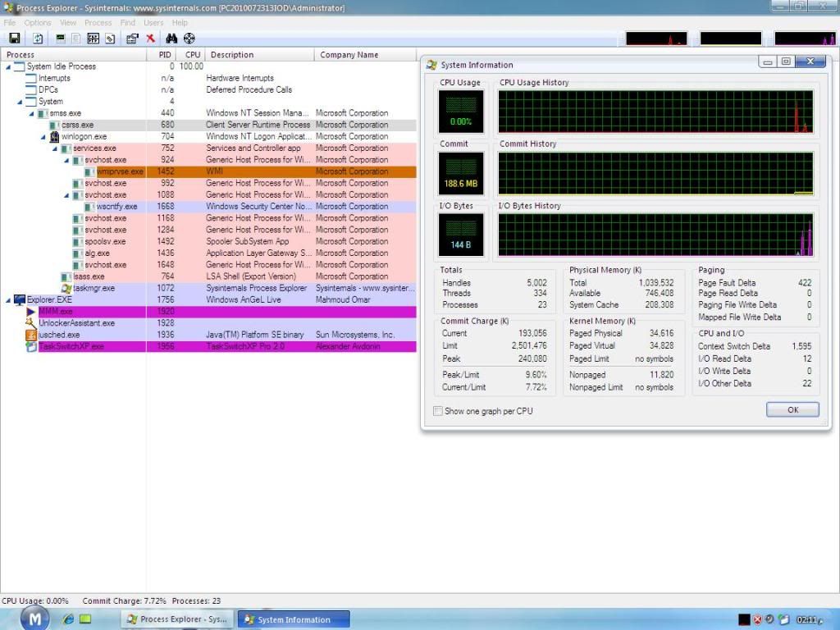Click the Explorer.EXE monitor icon

pyautogui.click(x=20, y=300)
